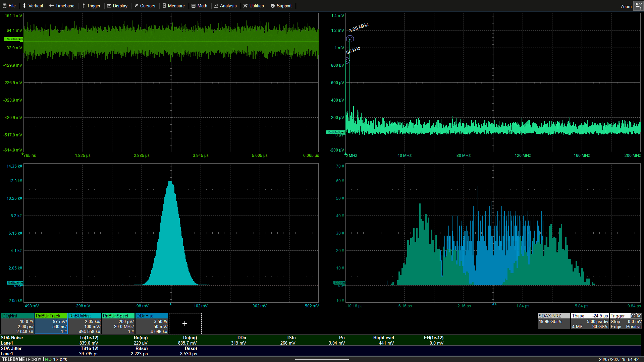The image size is (644, 362).
Task: Click the date and time display
Action: (x=619, y=359)
